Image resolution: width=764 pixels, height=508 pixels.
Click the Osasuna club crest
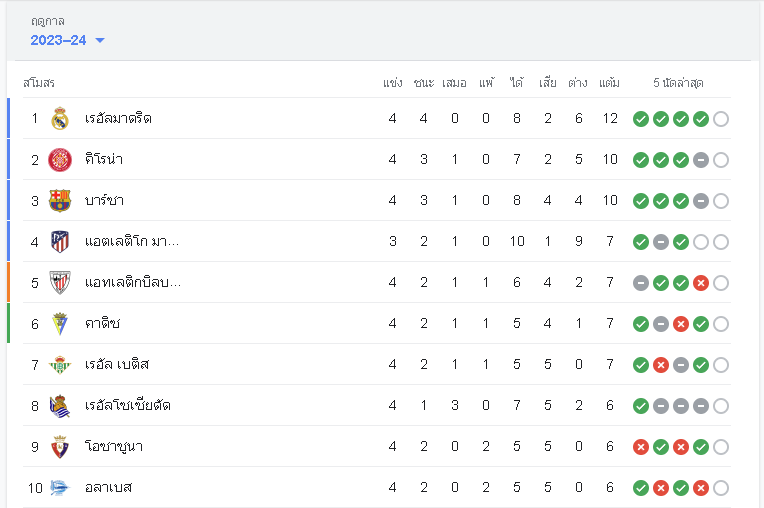tap(59, 447)
